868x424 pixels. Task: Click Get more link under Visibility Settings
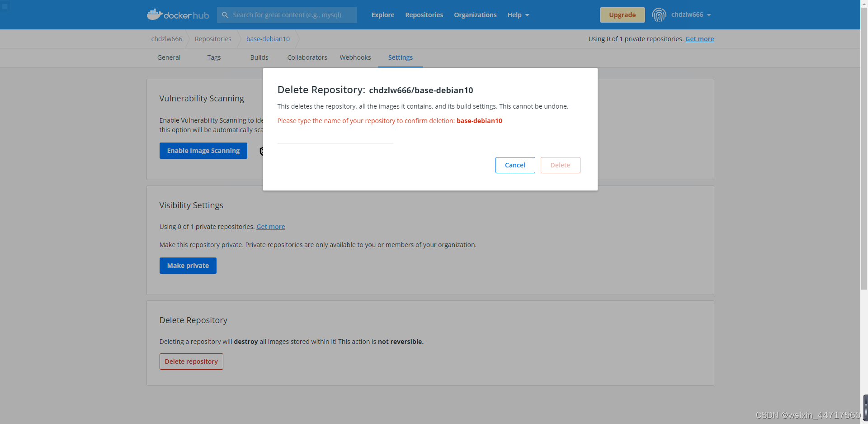tap(271, 227)
